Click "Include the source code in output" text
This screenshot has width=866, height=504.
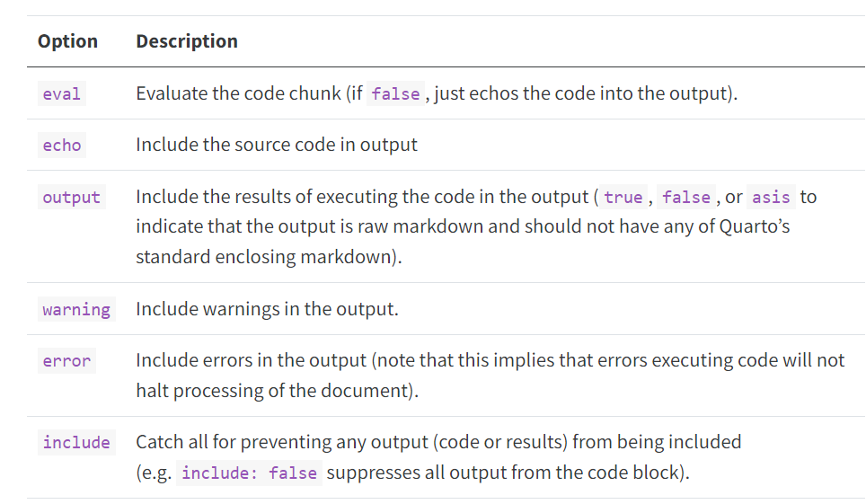click(277, 145)
